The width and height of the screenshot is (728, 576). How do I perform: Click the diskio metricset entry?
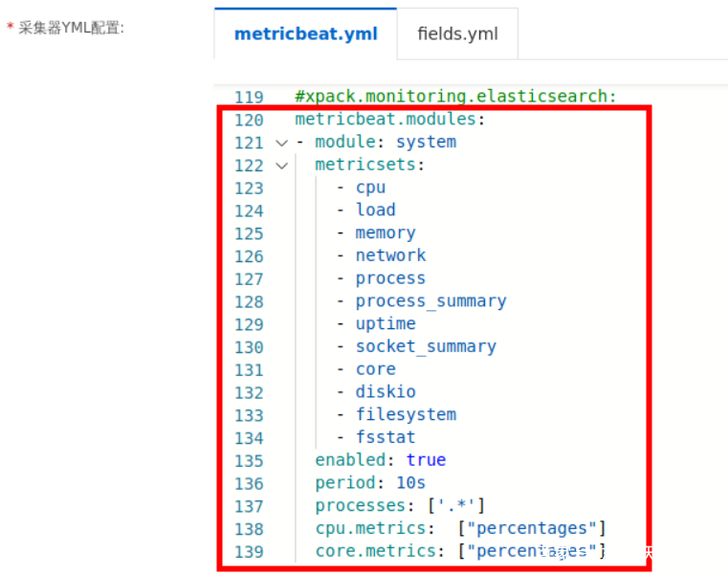[x=386, y=392]
